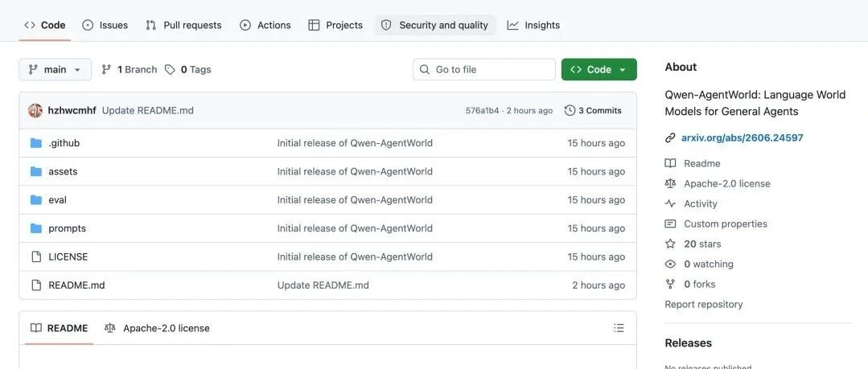View the 1 Branch link
This screenshot has height=369, width=868.
click(x=130, y=70)
